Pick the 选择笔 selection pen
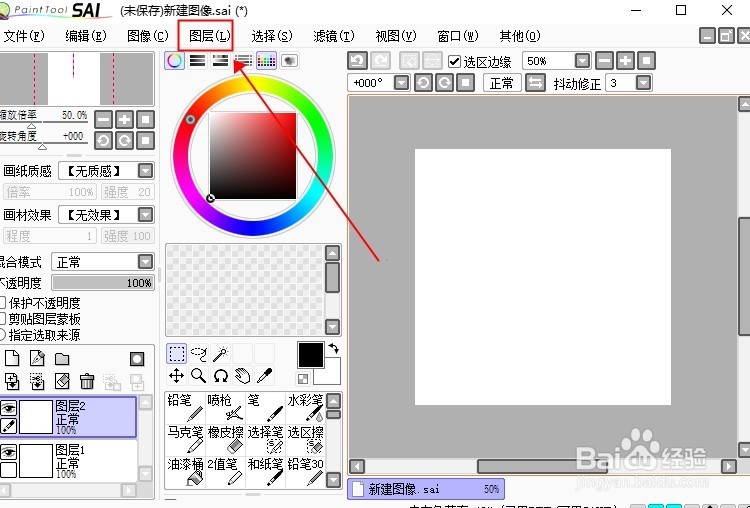 (x=265, y=440)
